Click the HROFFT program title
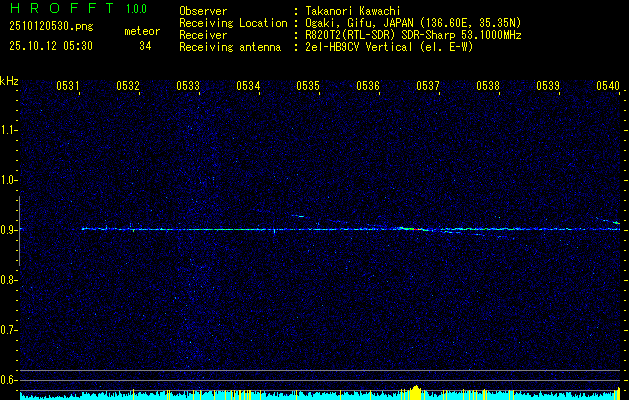This screenshot has width=629, height=400. (x=62, y=8)
